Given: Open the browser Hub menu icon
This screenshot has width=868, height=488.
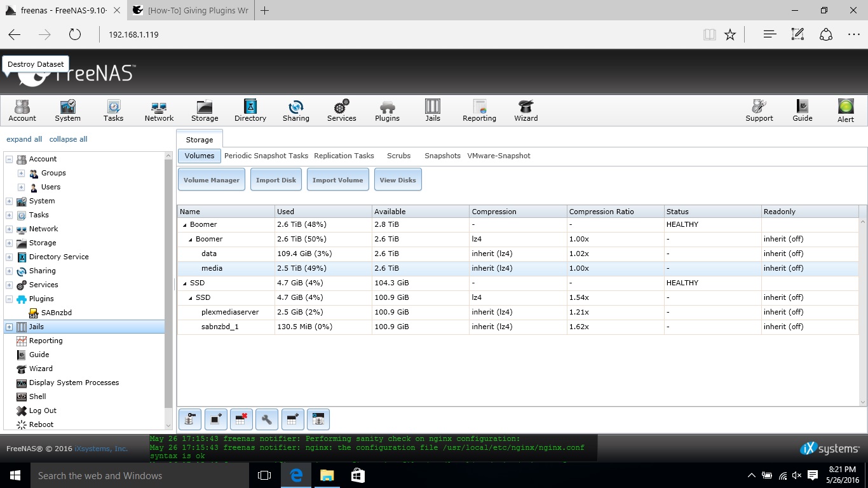Looking at the screenshot, I should pos(770,34).
